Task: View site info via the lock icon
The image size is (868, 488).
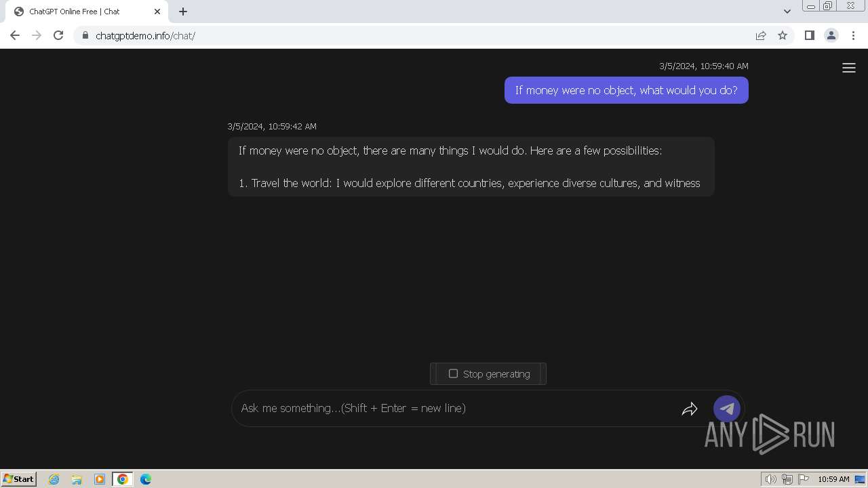Action: coord(85,35)
